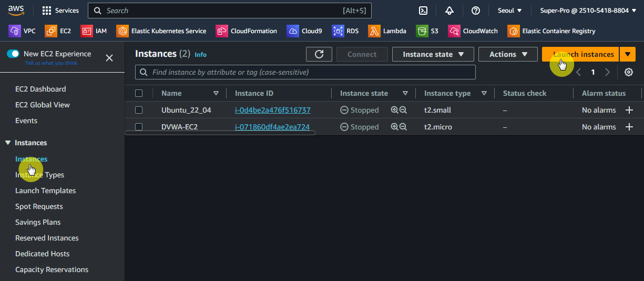This screenshot has width=644, height=281.
Task: Open the Super-Pro account menu
Action: pyautogui.click(x=588, y=11)
